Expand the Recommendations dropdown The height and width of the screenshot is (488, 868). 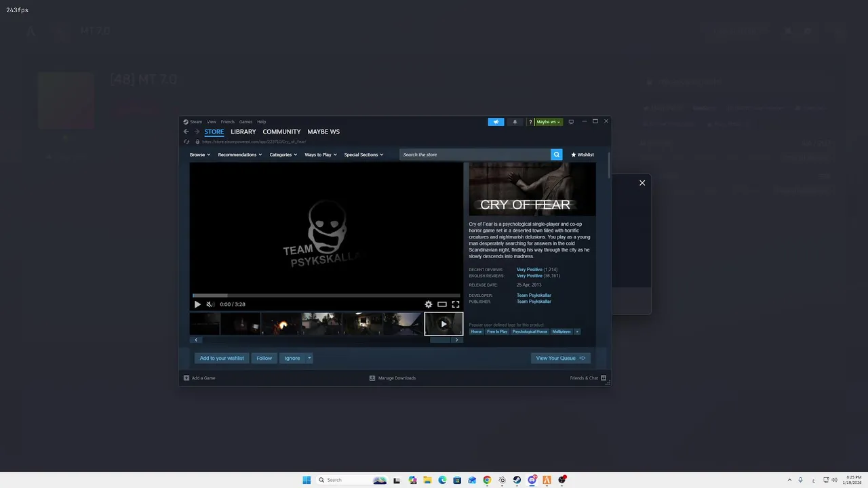pos(240,155)
